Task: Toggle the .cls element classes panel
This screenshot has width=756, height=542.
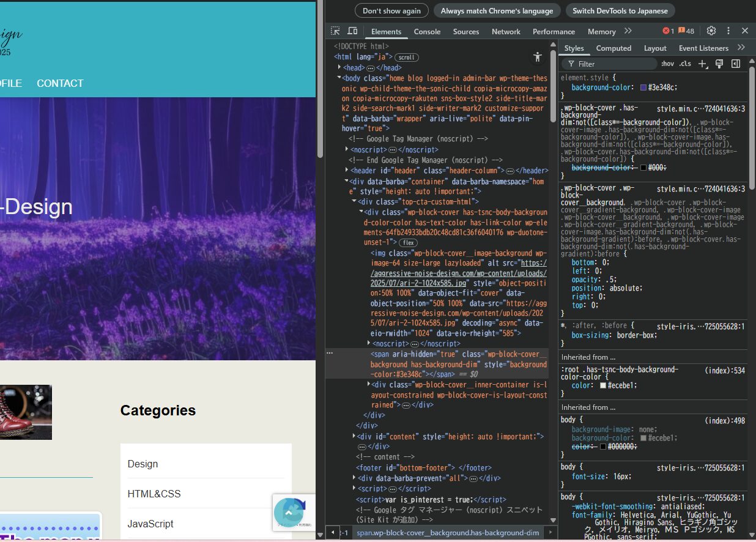Action: 685,64
